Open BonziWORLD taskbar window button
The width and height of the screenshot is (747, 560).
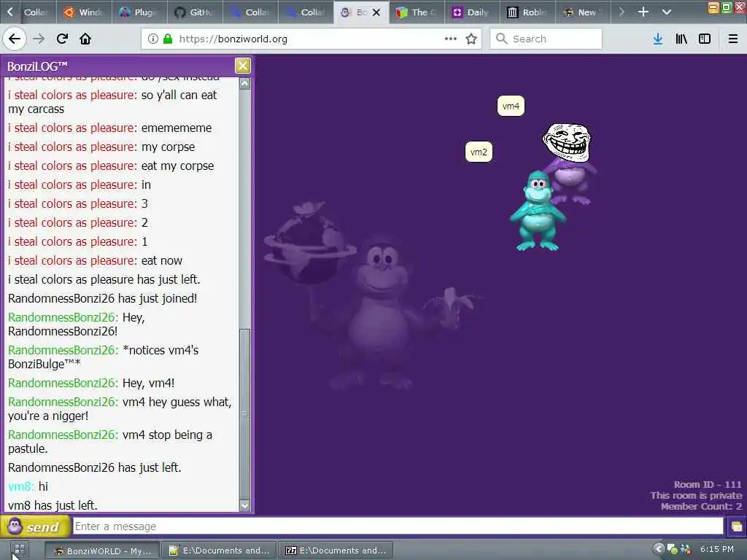[x=102, y=551]
